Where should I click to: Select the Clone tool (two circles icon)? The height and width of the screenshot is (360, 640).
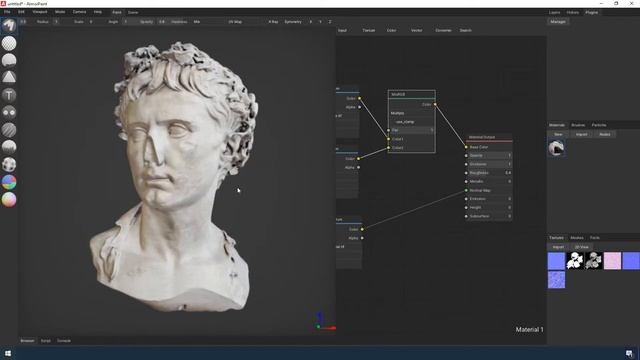pyautogui.click(x=9, y=112)
